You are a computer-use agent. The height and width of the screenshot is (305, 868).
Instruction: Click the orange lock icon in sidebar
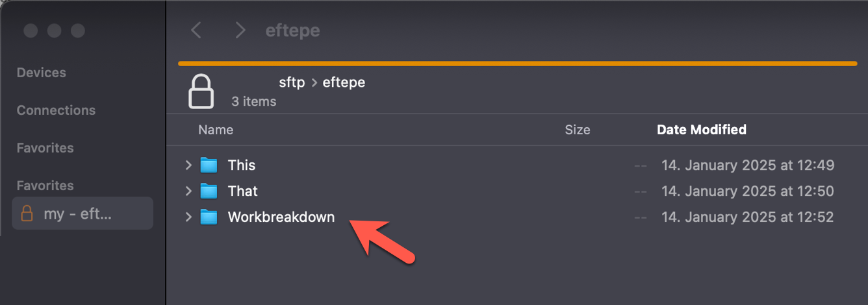tap(27, 213)
